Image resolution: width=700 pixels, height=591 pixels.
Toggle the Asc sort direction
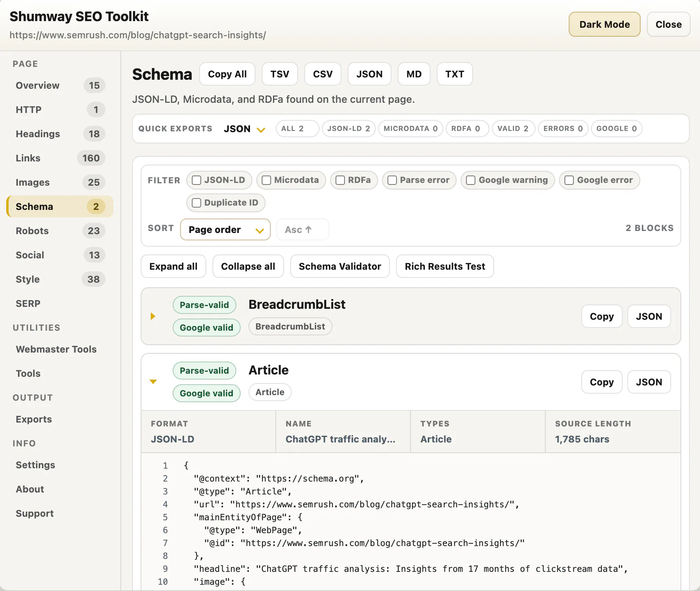pos(302,229)
